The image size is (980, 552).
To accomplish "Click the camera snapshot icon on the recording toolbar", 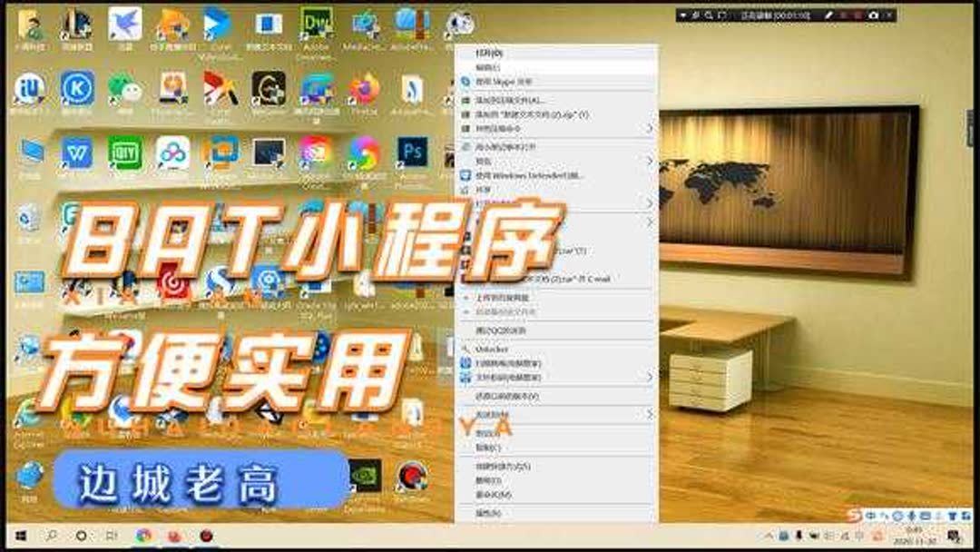I will [x=874, y=15].
